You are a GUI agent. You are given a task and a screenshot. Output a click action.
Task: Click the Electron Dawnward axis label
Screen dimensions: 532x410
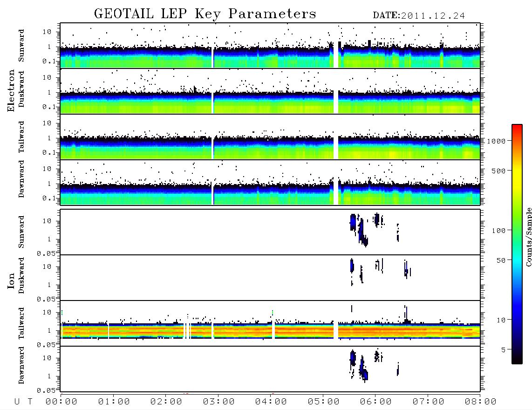tap(21, 179)
